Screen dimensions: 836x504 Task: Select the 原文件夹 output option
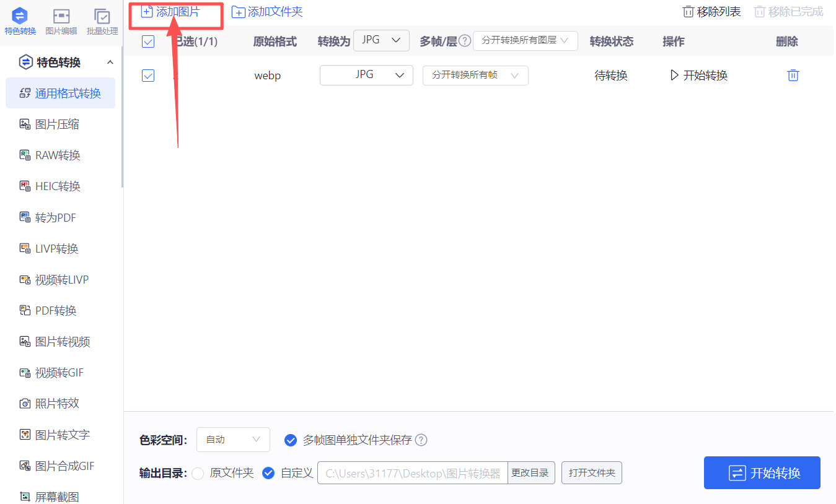[198, 472]
